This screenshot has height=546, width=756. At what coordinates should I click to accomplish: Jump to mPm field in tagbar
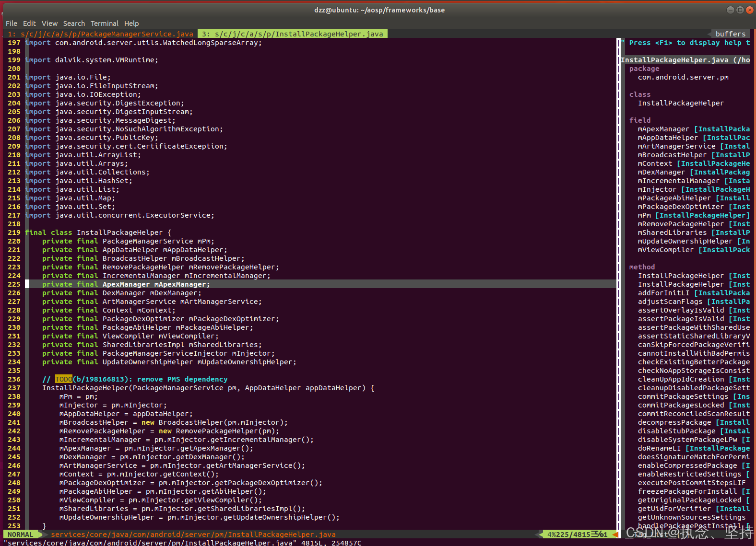tap(694, 215)
